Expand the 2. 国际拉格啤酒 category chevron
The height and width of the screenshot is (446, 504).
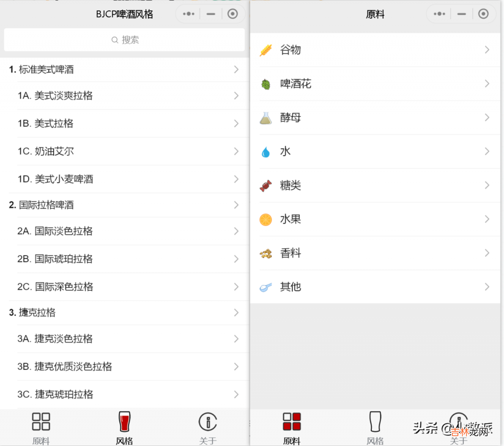[236, 205]
